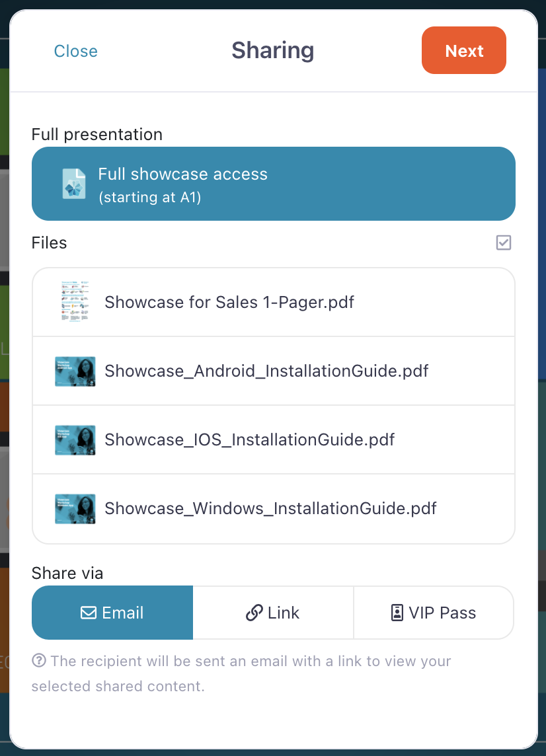Click the VIP Pass badge icon
Image resolution: width=546 pixels, height=756 pixels.
397,613
